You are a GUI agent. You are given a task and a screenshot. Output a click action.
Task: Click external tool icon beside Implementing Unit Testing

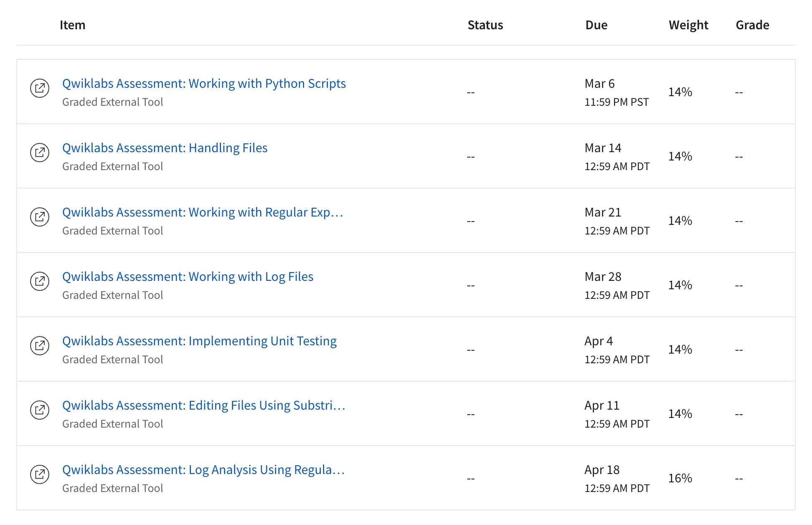click(x=40, y=346)
